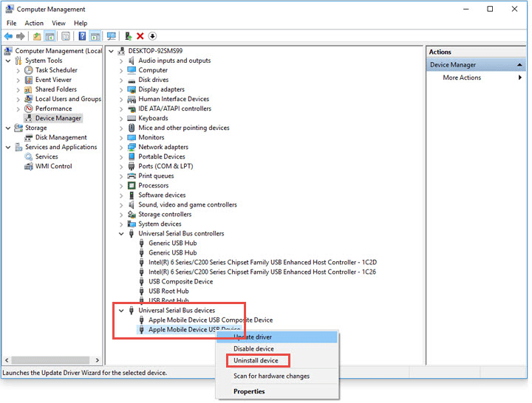
Task: Click the disable device down-arrow toolbar icon
Action: pyautogui.click(x=152, y=35)
